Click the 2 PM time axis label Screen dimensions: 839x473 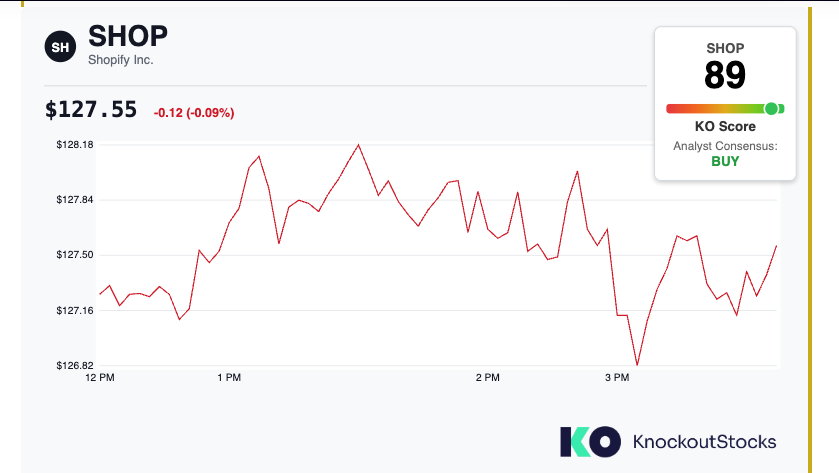coord(487,377)
